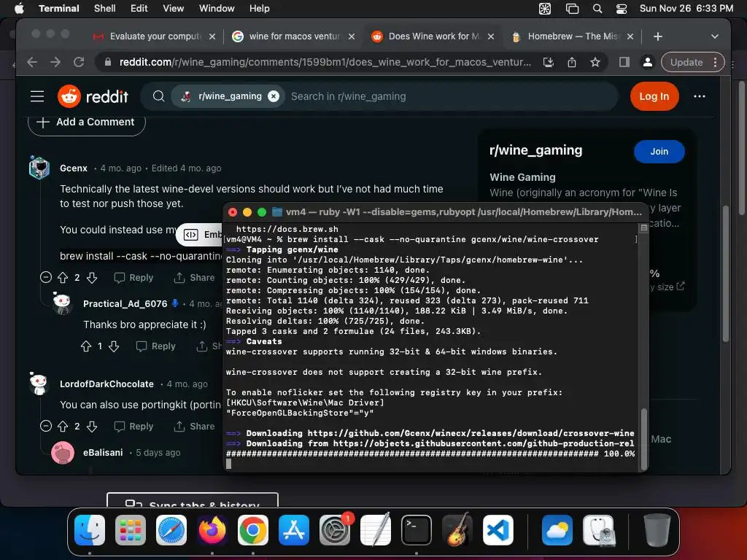Screen dimensions: 747x560
Task: Go forward in the browser
Action: click(x=55, y=62)
